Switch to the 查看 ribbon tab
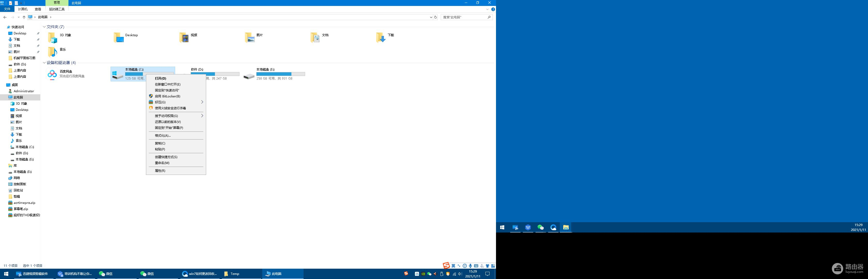 click(38, 10)
